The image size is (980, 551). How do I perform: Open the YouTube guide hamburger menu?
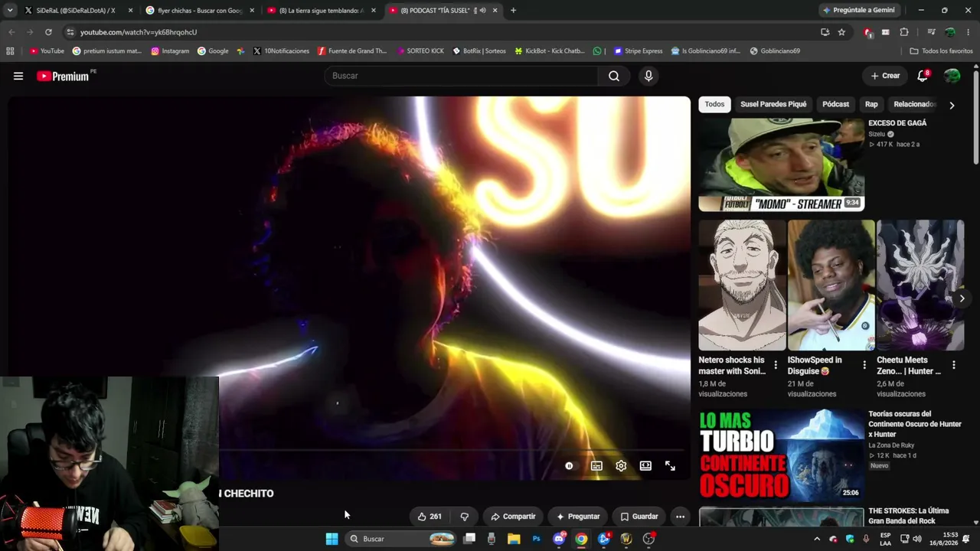[18, 76]
